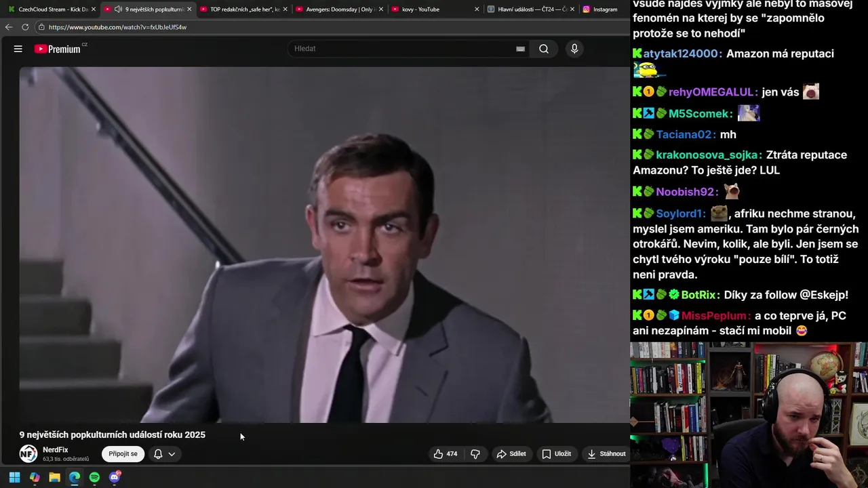Screen dimensions: 868x488
Task: Click the cat emote in Noobish92's message
Action: [x=732, y=192]
